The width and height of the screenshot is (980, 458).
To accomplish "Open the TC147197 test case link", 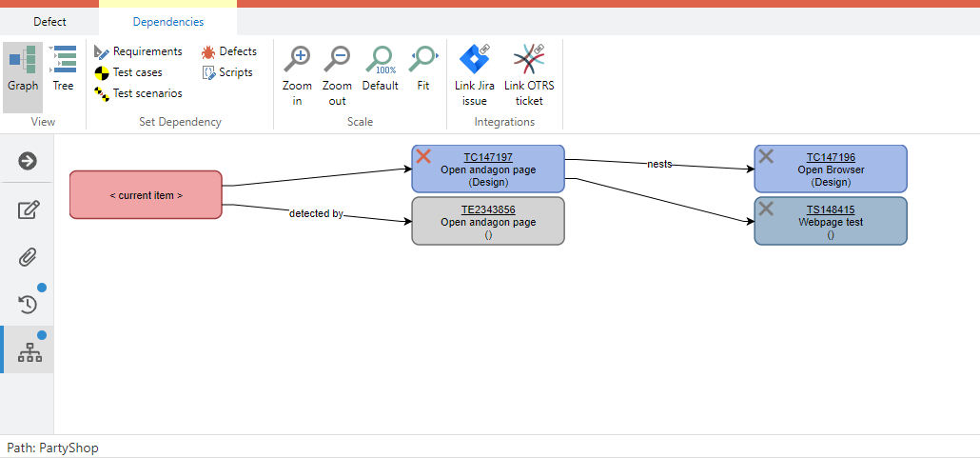I will tap(488, 157).
